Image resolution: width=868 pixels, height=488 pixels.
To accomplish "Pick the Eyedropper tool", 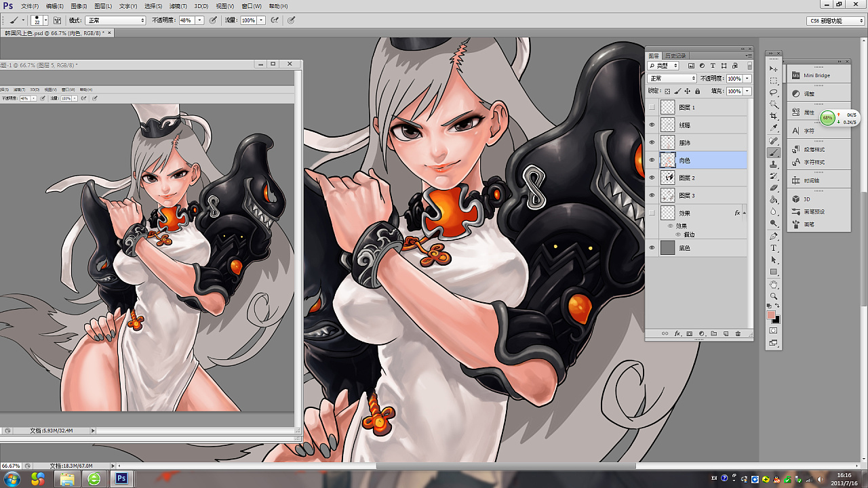I will [774, 128].
